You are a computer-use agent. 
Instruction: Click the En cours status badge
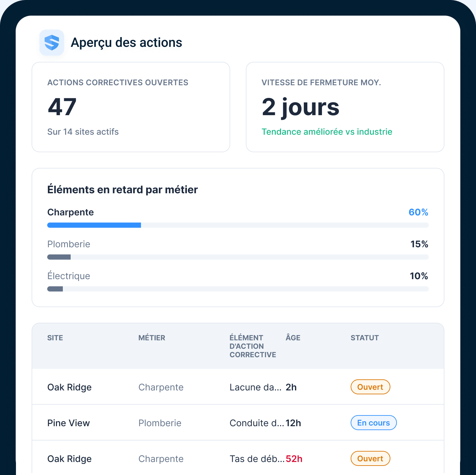374,423
